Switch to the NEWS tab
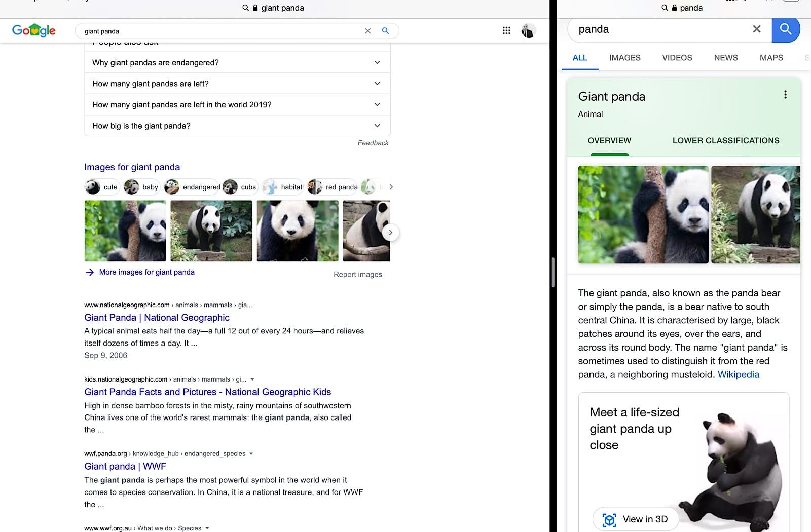 (726, 58)
